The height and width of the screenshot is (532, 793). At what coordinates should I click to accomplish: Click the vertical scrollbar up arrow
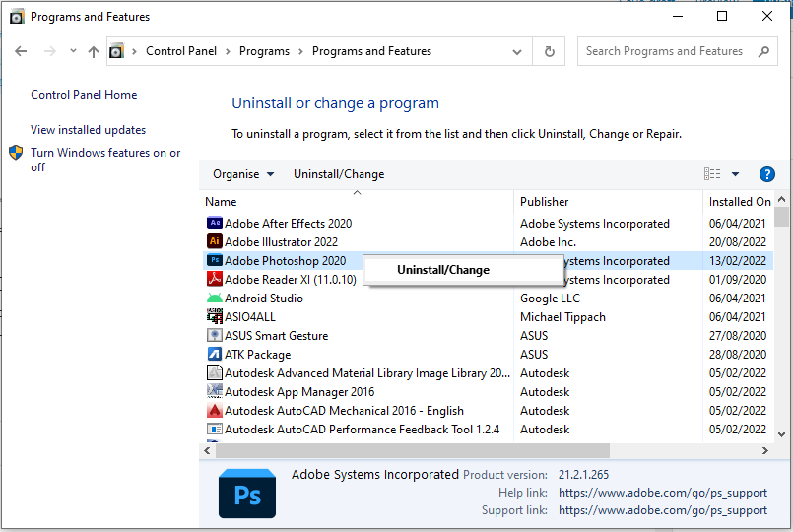pyautogui.click(x=781, y=200)
